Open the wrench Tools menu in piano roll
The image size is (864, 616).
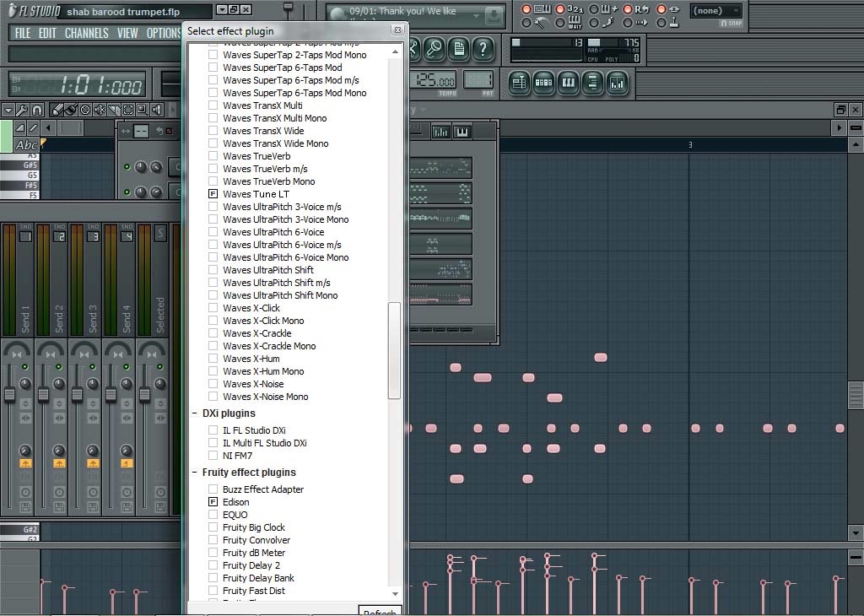pos(22,110)
